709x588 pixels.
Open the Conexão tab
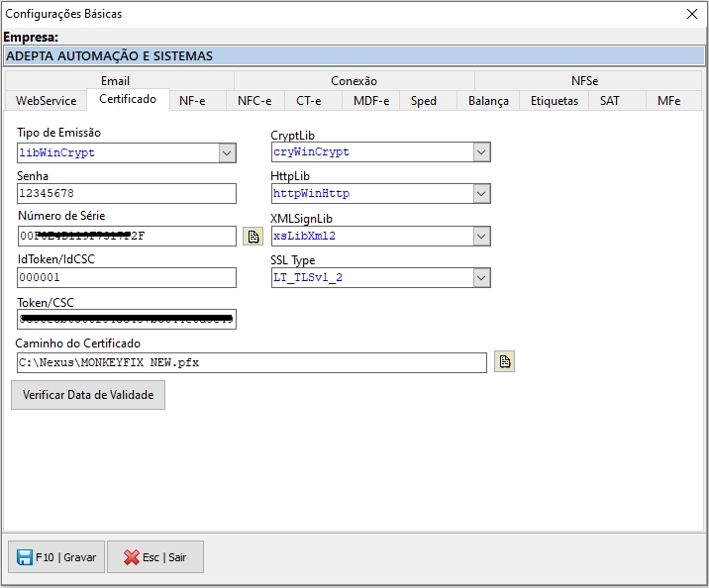354,81
